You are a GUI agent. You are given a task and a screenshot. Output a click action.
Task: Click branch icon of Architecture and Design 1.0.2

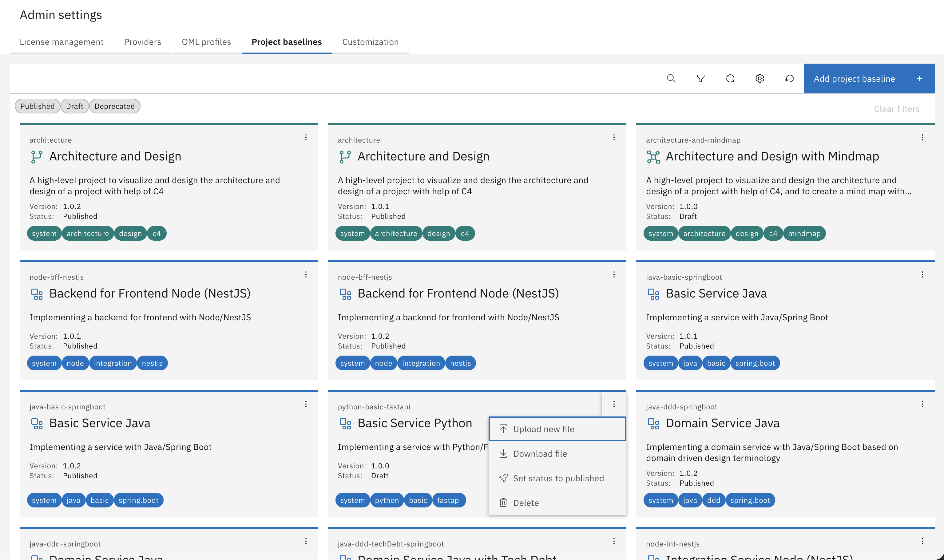tap(37, 157)
